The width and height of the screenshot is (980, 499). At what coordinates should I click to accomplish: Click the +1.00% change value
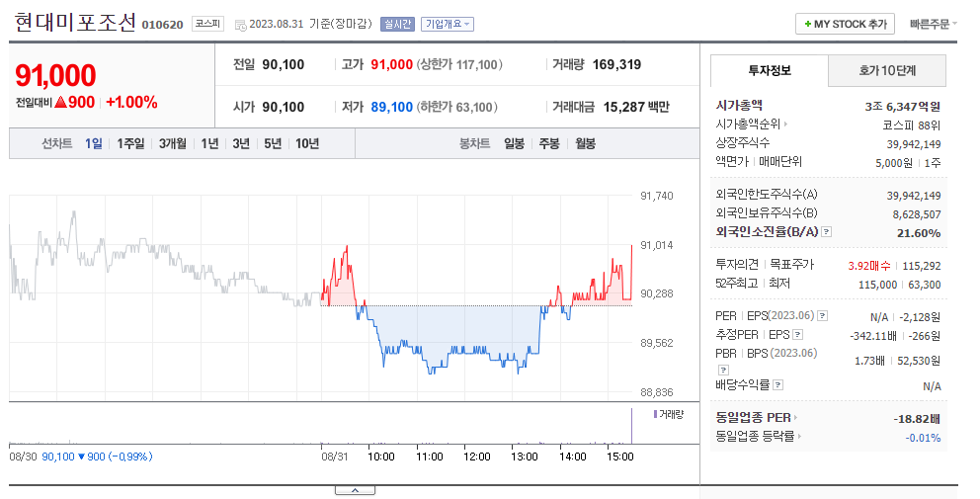click(131, 103)
